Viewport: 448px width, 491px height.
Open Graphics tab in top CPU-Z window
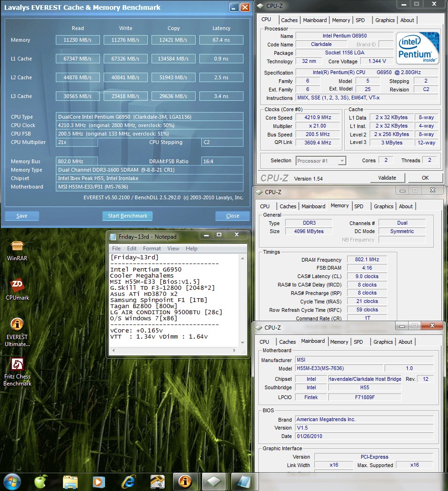coord(385,20)
